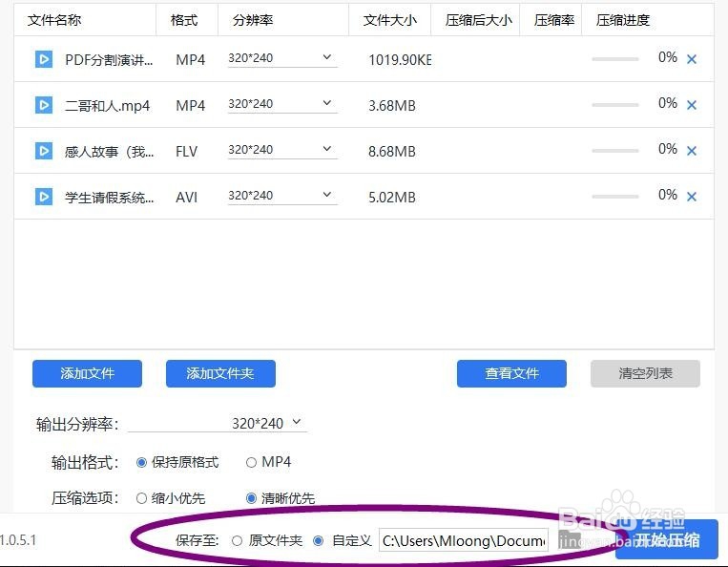Remove the 感人故事 FLV file from list
Screen dimensions: 728x567
(x=692, y=151)
